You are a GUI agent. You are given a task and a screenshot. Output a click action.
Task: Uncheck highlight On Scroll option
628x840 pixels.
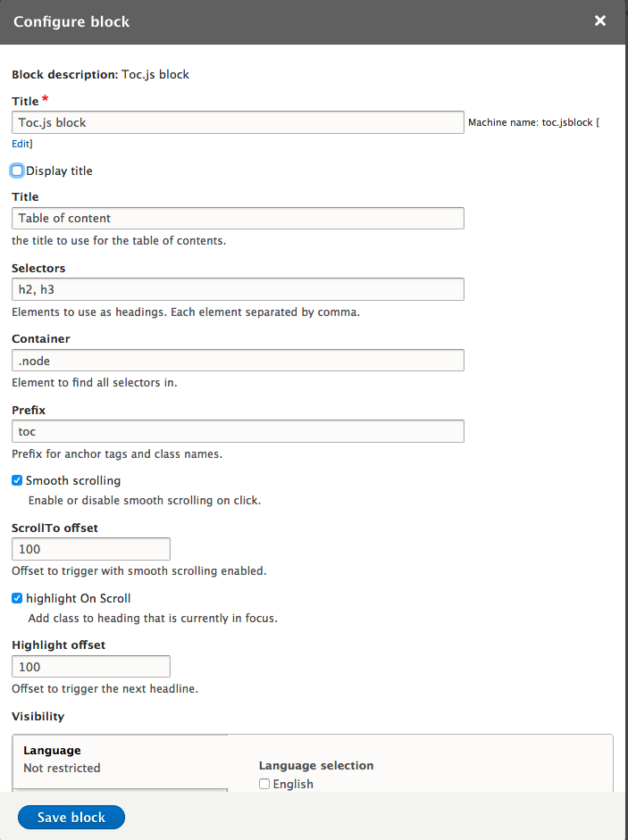(x=17, y=598)
